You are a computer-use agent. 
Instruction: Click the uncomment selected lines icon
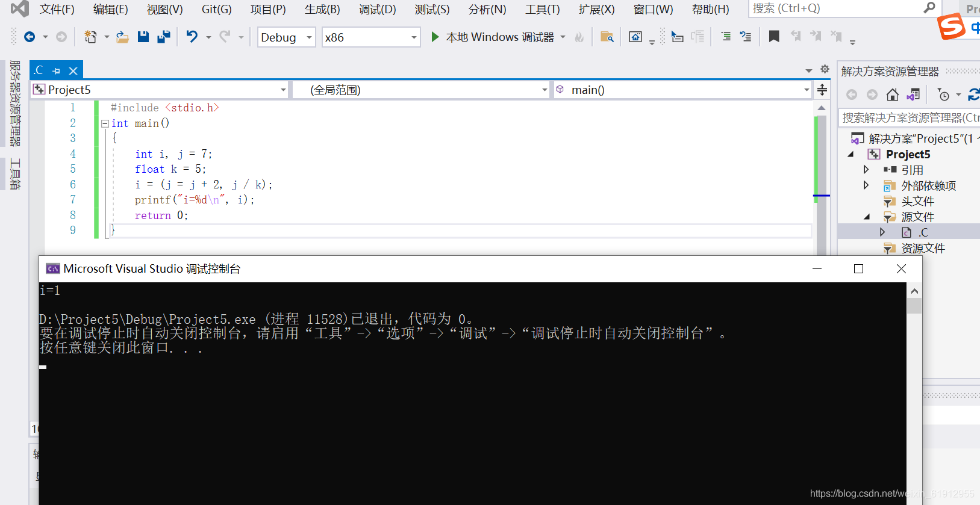pyautogui.click(x=746, y=37)
